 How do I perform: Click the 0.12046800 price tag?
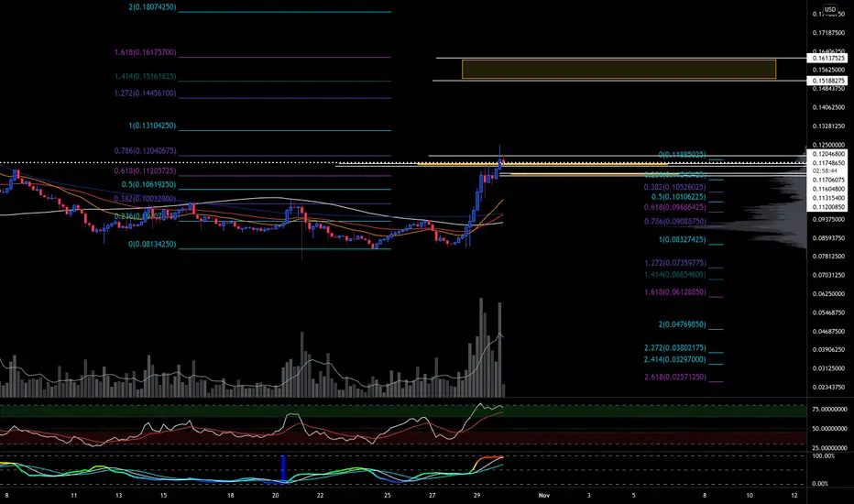click(827, 154)
